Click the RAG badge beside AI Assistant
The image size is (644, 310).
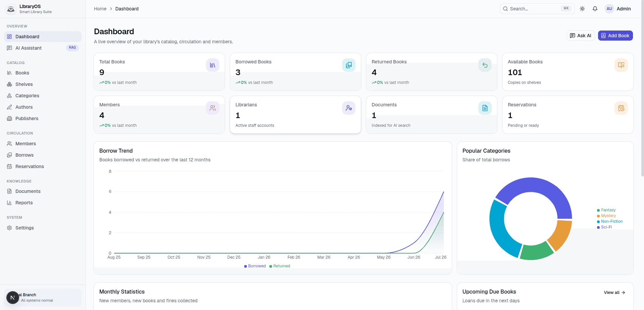[x=72, y=48]
